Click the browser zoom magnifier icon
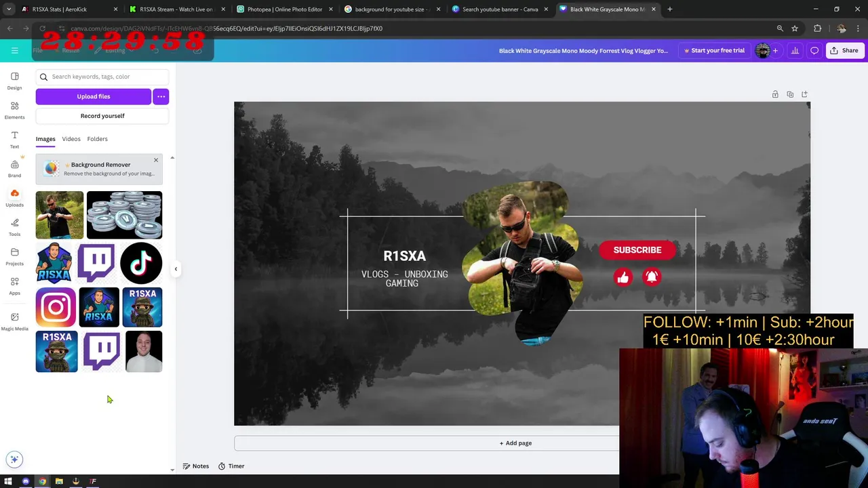Screen dimensions: 868x488 pos(780,28)
